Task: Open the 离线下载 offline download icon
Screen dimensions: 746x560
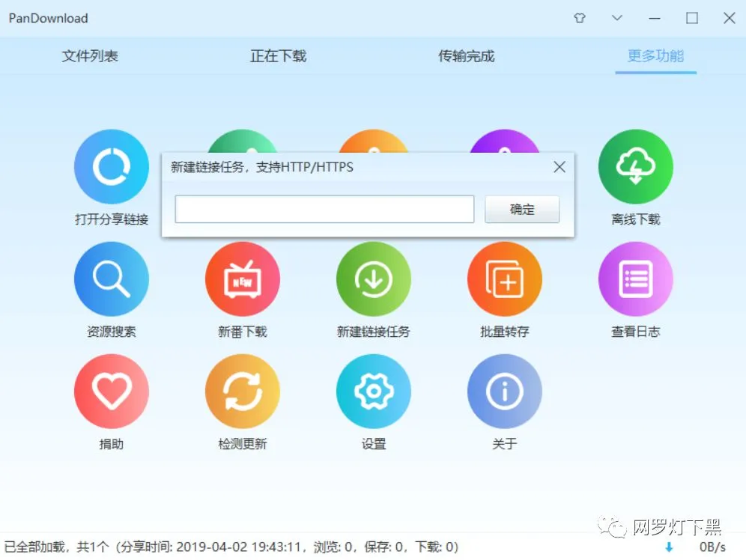Action: [x=636, y=167]
